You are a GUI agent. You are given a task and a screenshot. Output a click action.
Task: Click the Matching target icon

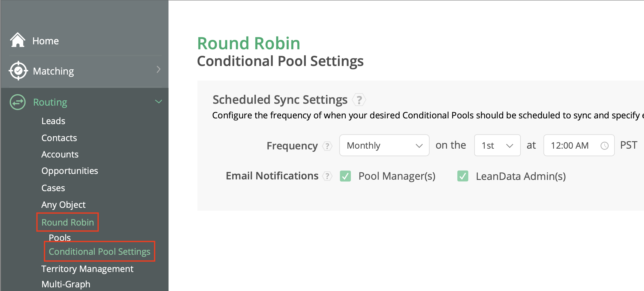[18, 71]
